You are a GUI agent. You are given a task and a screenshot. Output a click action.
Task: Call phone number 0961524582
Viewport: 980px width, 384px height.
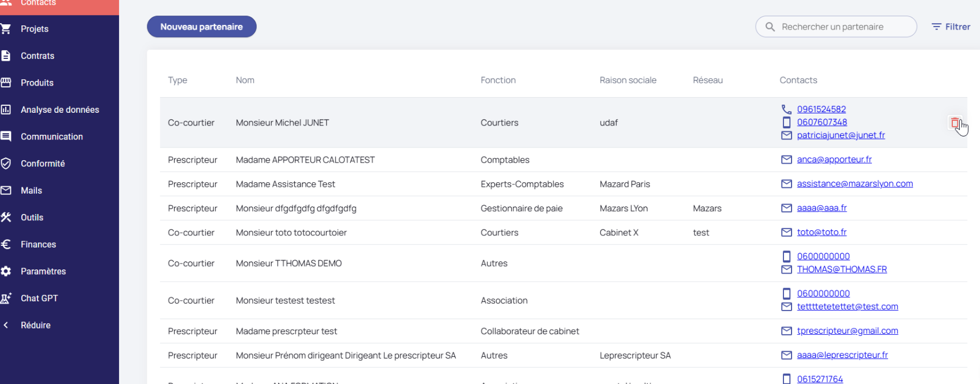(x=821, y=109)
